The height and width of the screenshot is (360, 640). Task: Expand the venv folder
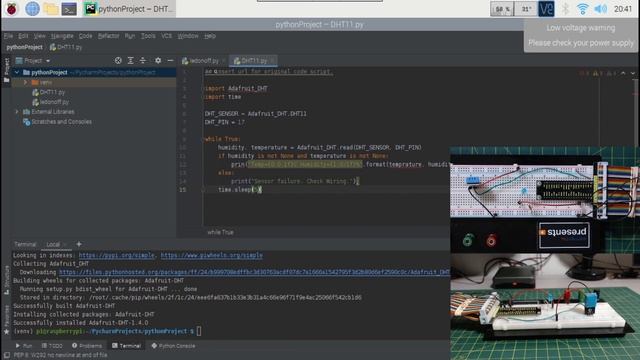(x=25, y=82)
